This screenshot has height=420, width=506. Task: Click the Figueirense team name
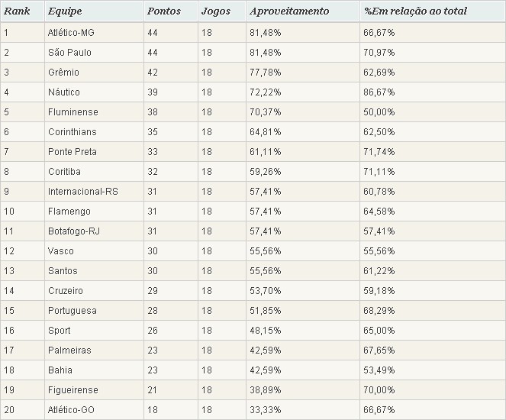click(x=73, y=390)
